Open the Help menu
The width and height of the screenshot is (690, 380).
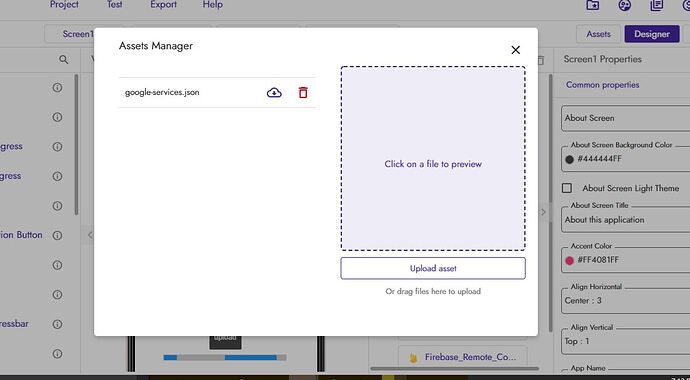click(213, 5)
